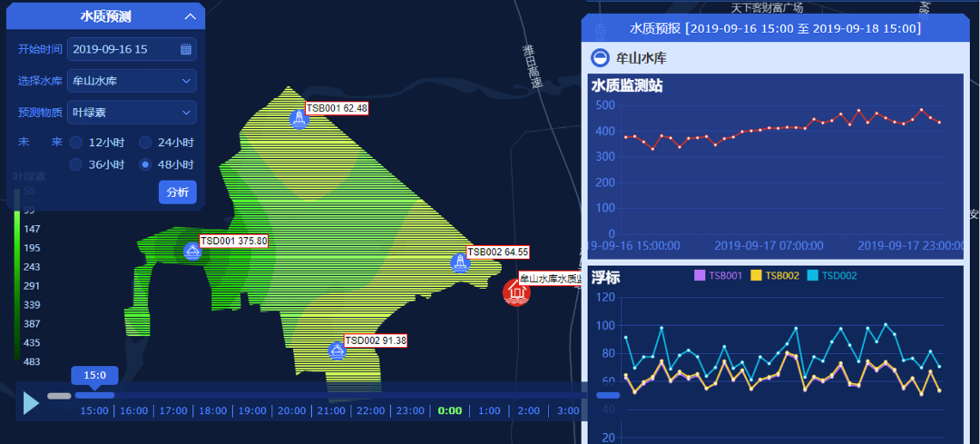Jump to 20:00 on the timeline
The image size is (980, 444).
[x=291, y=410]
